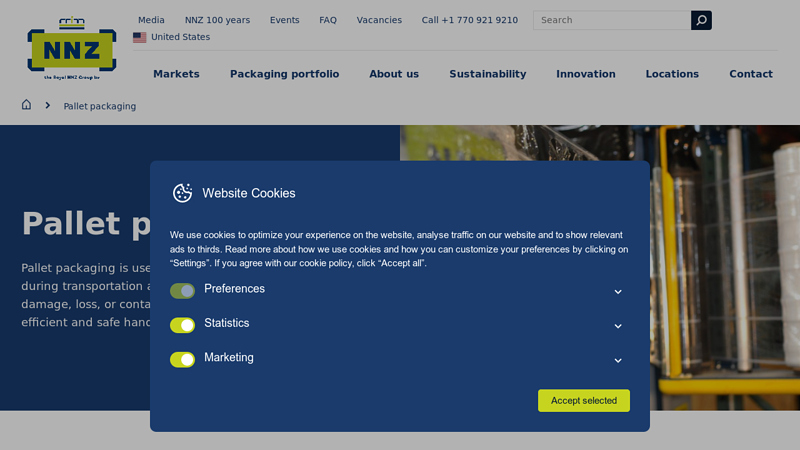
Task: Disable the Statistics cookie switch
Action: [x=182, y=325]
